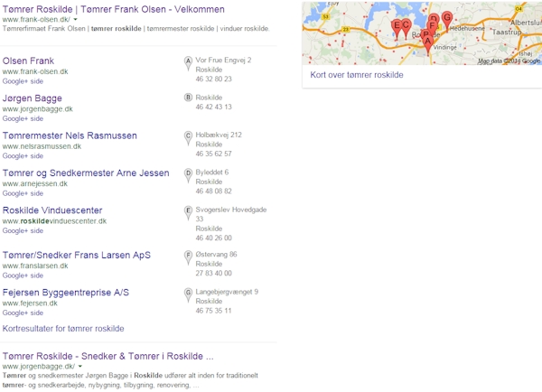The height and width of the screenshot is (392, 542).
Task: Open Google+ side under Olsen Frank
Action: tap(23, 81)
